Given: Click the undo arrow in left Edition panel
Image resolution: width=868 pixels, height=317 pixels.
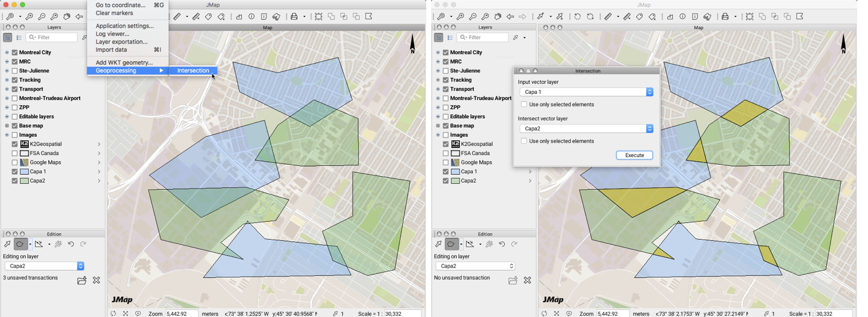Looking at the screenshot, I should point(71,244).
